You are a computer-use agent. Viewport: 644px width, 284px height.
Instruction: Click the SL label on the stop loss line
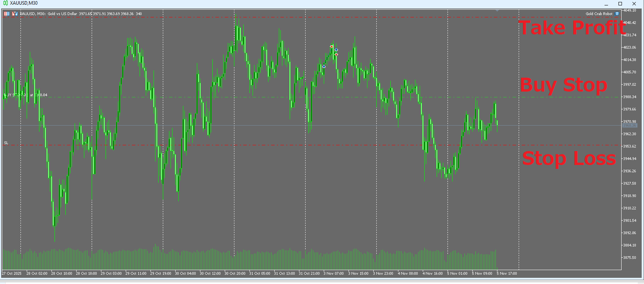tap(6, 143)
